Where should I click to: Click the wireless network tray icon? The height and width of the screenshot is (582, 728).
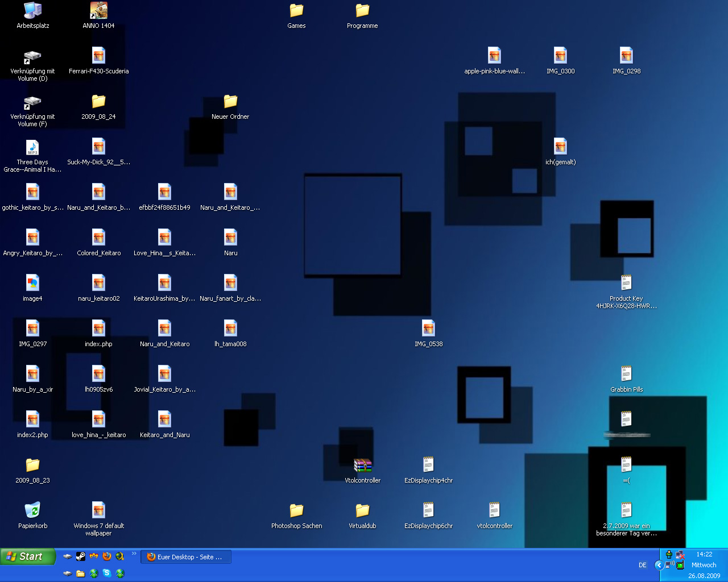click(669, 565)
